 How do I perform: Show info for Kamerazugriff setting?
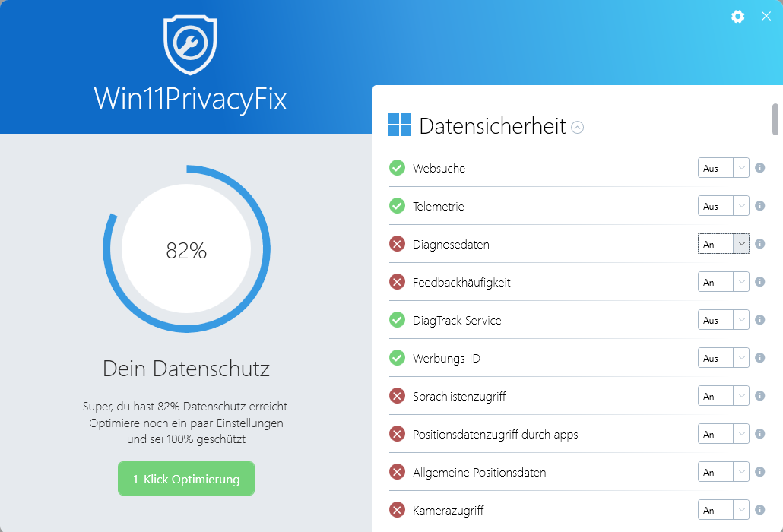(759, 510)
